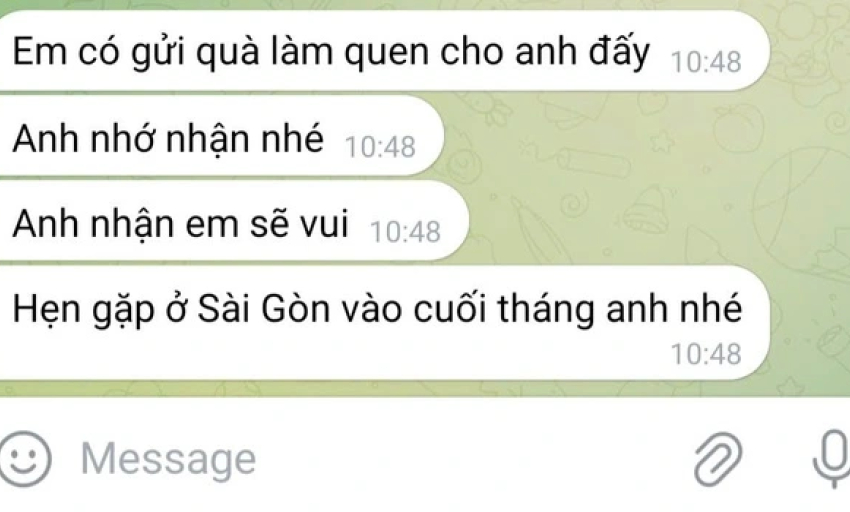The image size is (850, 512).
Task: Open the emoji smiley picker
Action: point(24,459)
